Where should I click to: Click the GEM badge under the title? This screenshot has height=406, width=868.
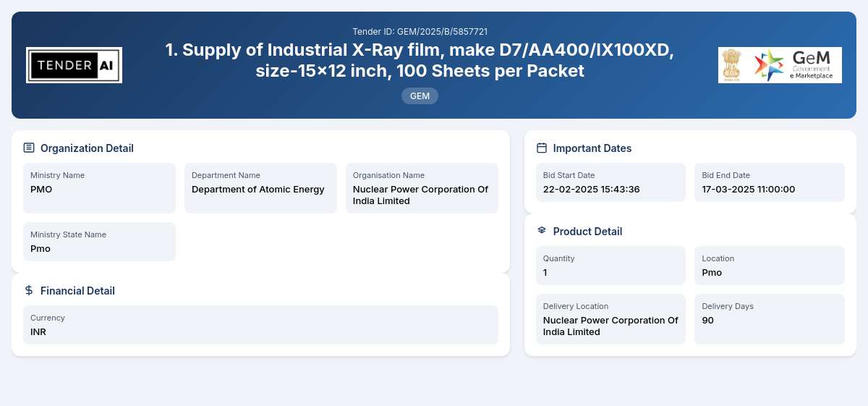pos(420,96)
